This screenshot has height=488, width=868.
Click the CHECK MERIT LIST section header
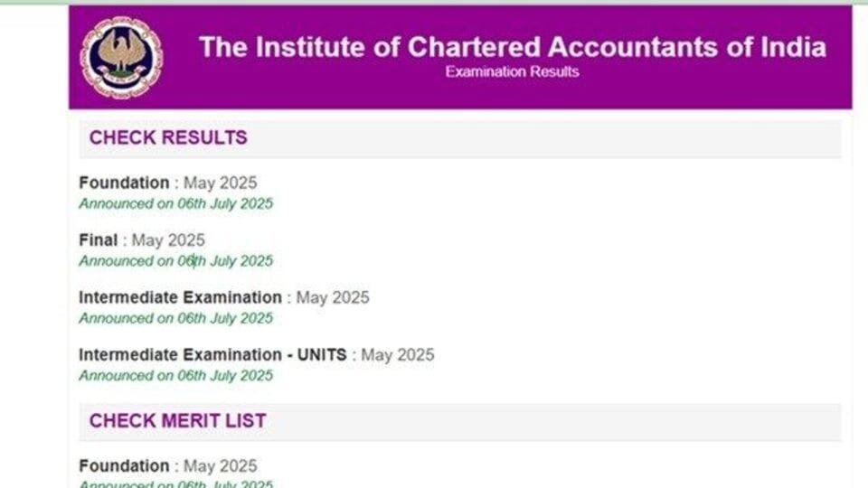coord(177,421)
